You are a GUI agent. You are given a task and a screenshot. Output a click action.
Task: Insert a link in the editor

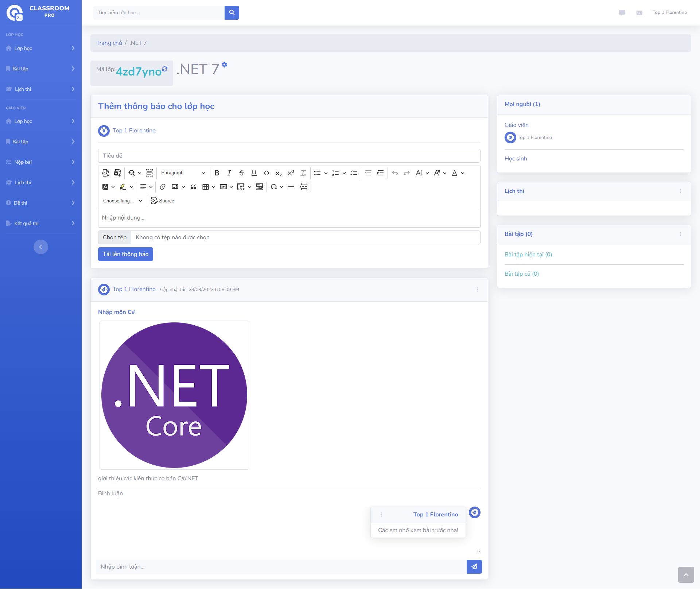coord(163,187)
